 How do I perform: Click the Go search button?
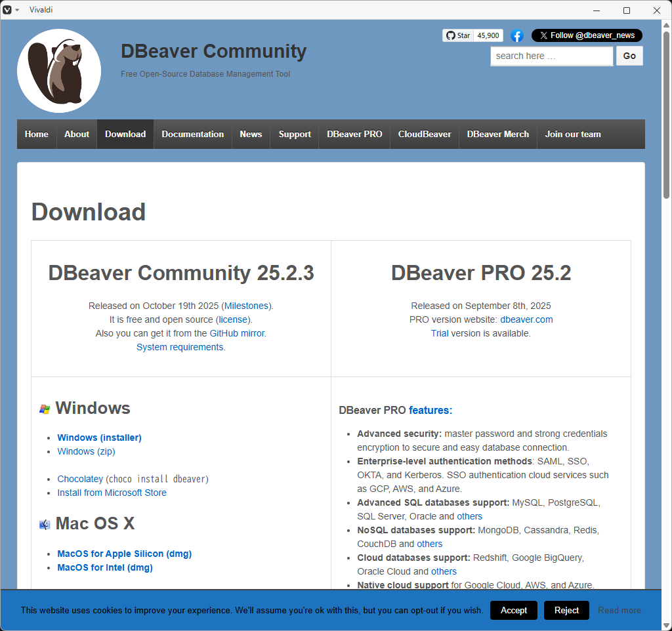click(x=629, y=56)
